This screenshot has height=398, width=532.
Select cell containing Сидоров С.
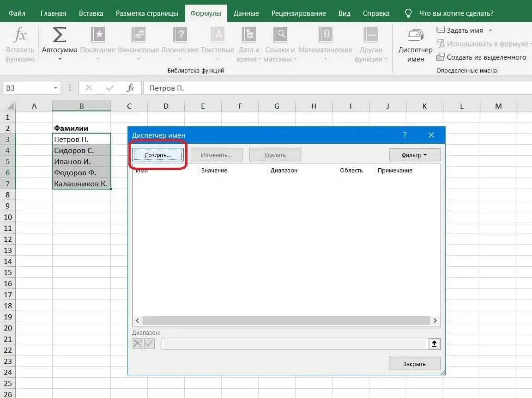coord(81,150)
